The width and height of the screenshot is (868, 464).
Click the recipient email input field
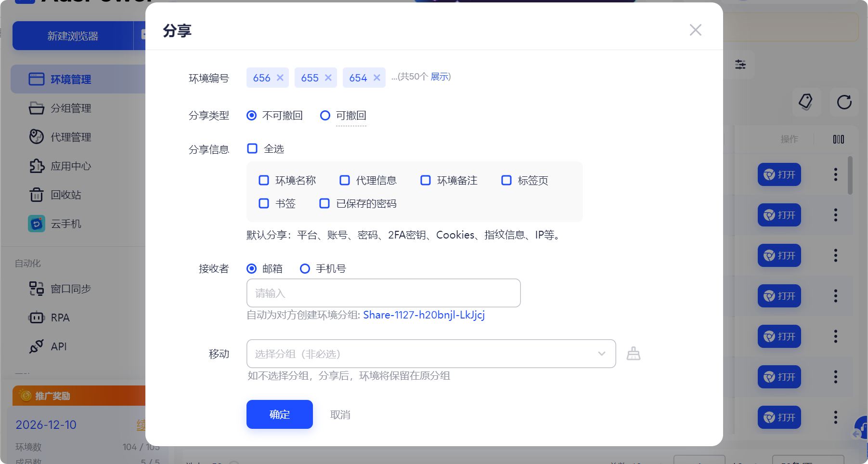pos(383,293)
